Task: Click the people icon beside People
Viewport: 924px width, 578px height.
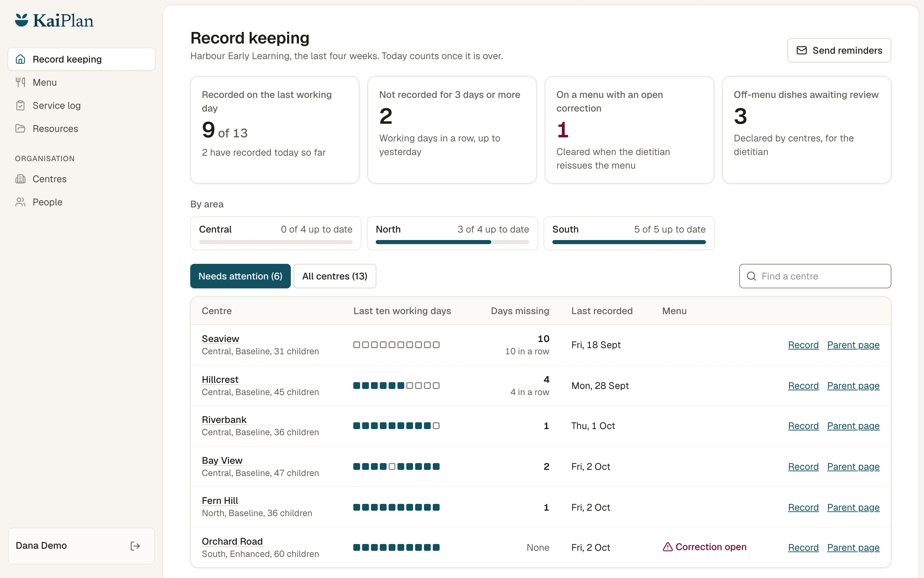Action: point(20,202)
